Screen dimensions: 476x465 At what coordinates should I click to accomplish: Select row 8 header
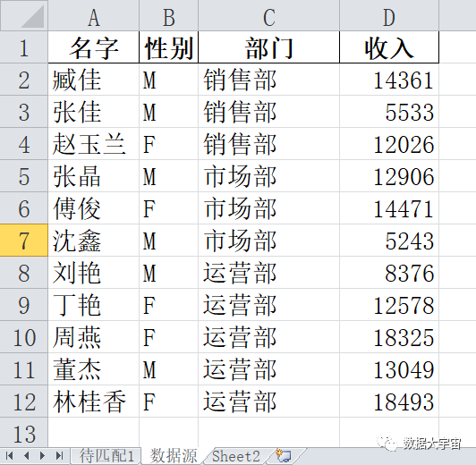coord(24,273)
